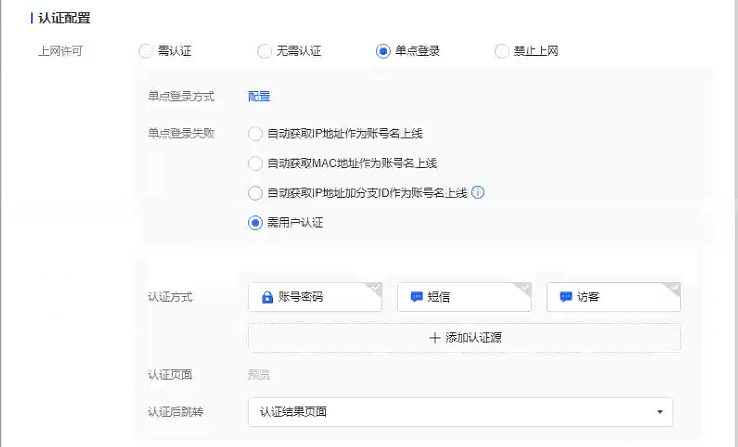
Task: Open the 配置 link for single sign-on method
Action: pos(259,96)
